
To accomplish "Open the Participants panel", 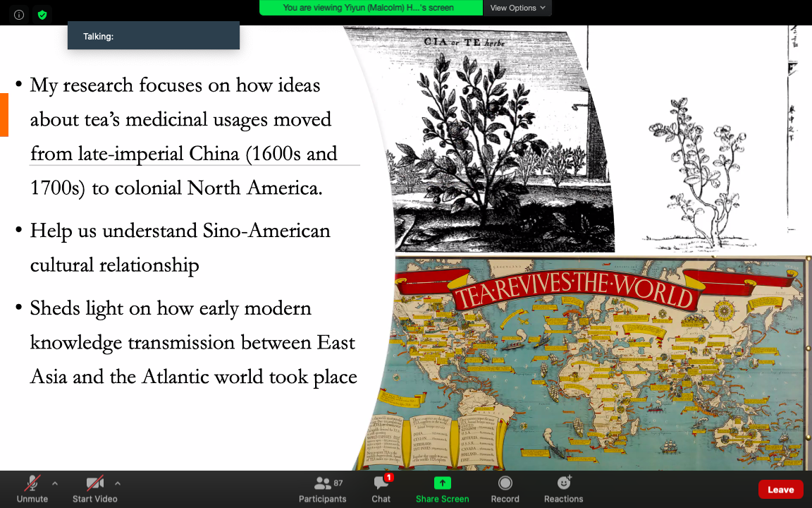I will tap(322, 489).
